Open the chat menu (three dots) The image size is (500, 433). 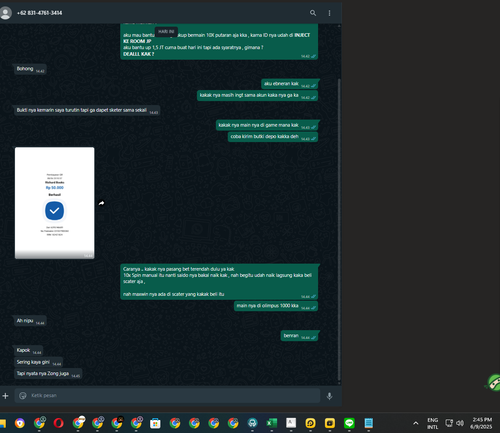(x=329, y=13)
